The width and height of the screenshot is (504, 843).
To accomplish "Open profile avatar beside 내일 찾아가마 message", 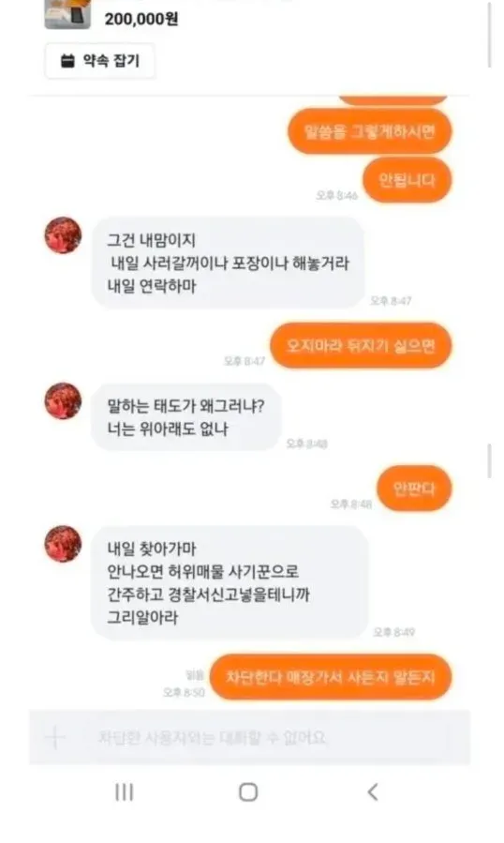I will tap(63, 544).
